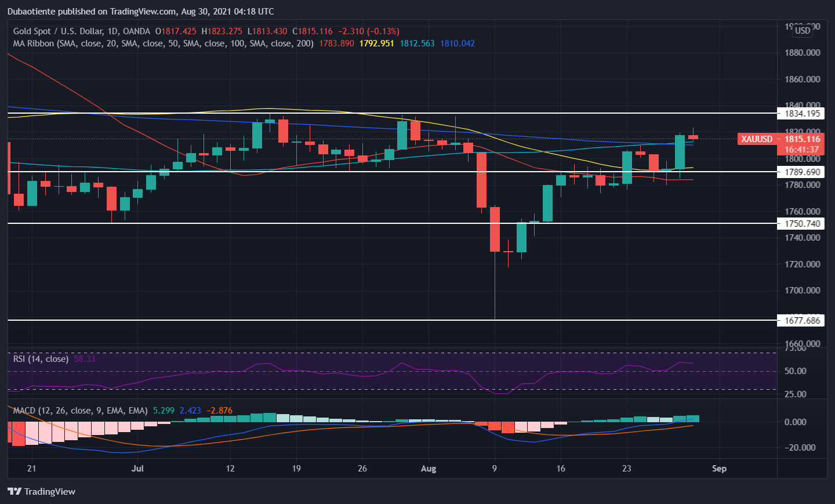
Task: Select the 1789.690 horizontal level label
Action: point(802,172)
